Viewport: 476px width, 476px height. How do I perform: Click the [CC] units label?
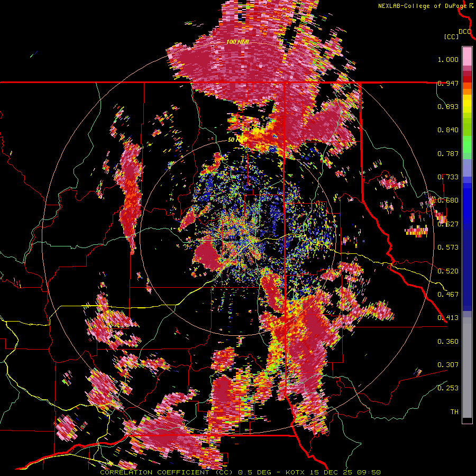tap(452, 36)
